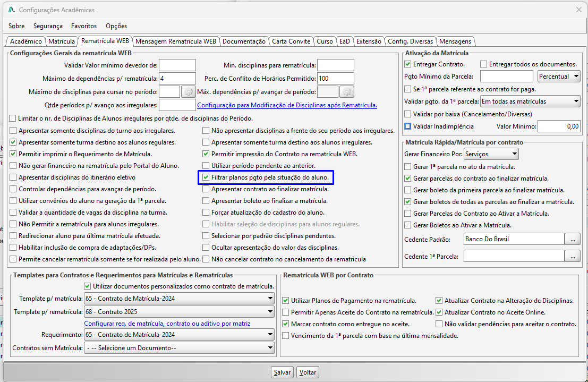Click the Voltar button

308,372
